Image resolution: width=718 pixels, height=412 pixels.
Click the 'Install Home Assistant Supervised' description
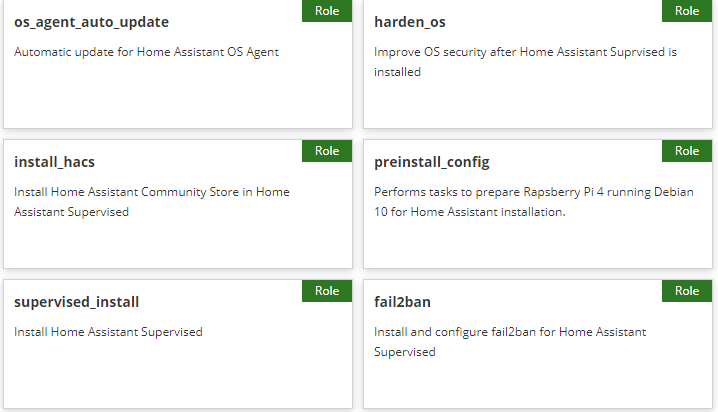(108, 332)
